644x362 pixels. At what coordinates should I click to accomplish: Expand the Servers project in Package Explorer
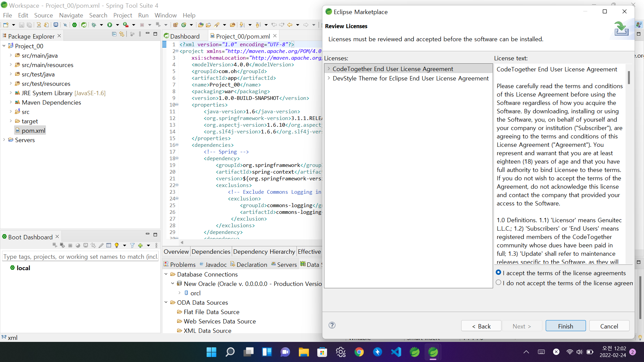[4, 140]
